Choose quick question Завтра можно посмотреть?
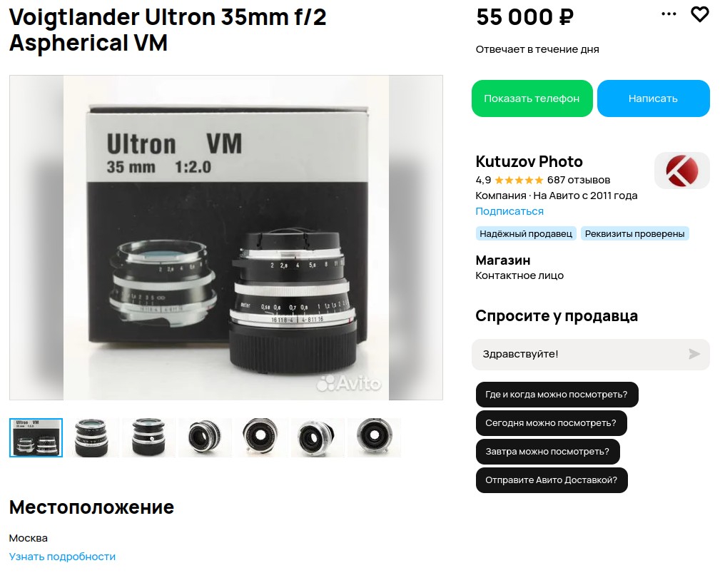The width and height of the screenshot is (720, 588). tap(547, 451)
